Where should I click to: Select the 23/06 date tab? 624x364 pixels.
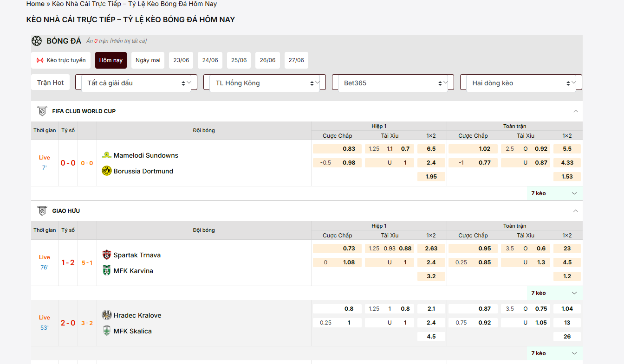pyautogui.click(x=181, y=60)
